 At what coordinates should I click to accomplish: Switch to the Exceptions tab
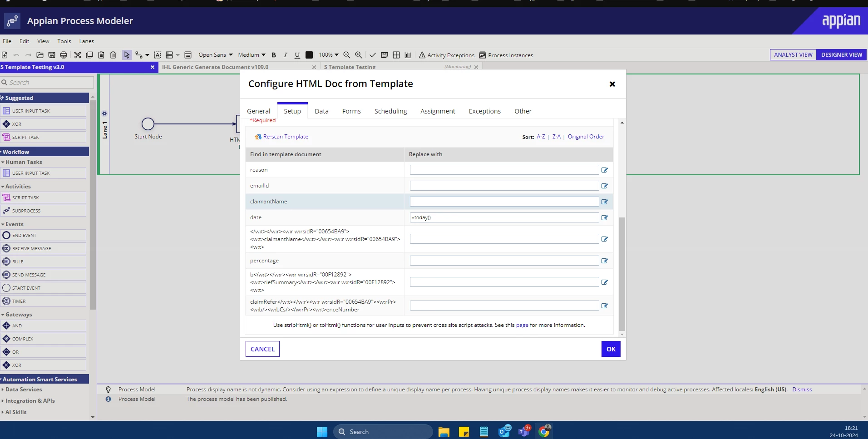point(485,111)
